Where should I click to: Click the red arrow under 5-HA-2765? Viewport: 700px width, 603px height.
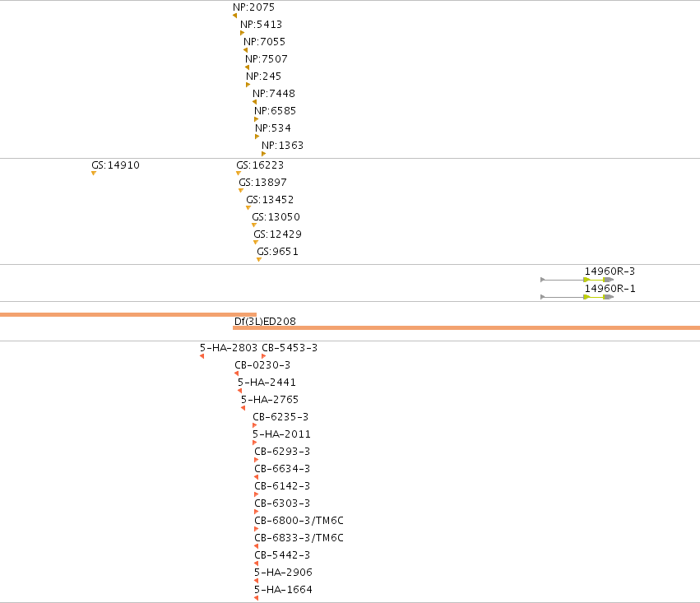coord(243,408)
